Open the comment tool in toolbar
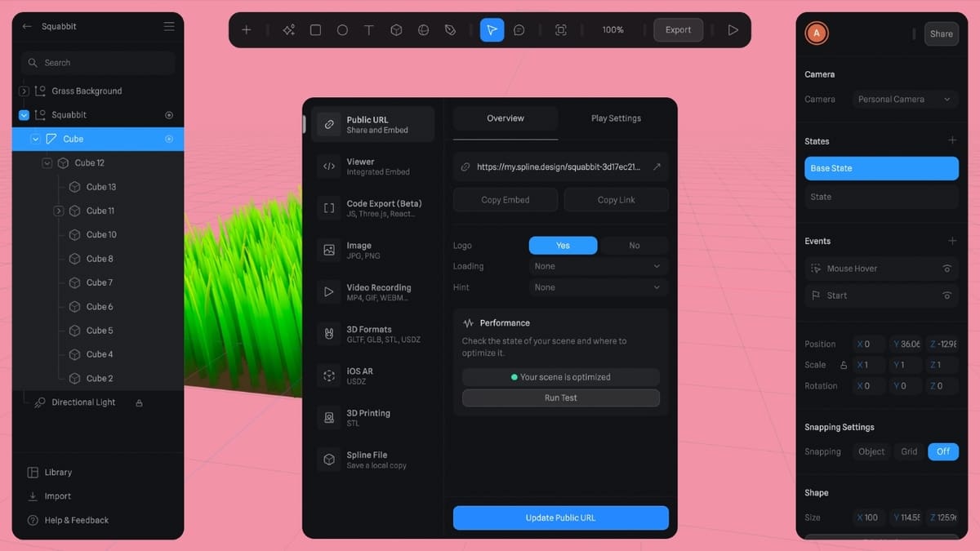Viewport: 980px width, 551px height. tap(519, 30)
